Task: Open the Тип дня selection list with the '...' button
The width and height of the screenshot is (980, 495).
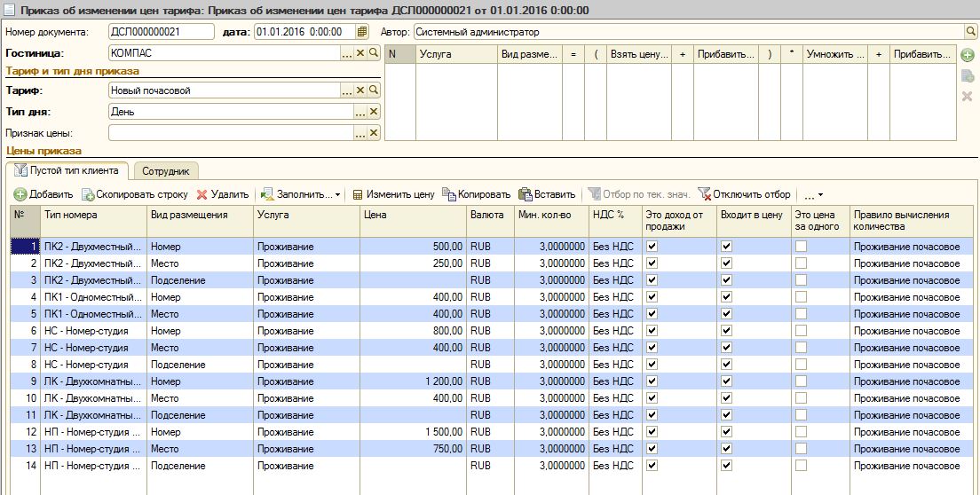Action: click(360, 112)
